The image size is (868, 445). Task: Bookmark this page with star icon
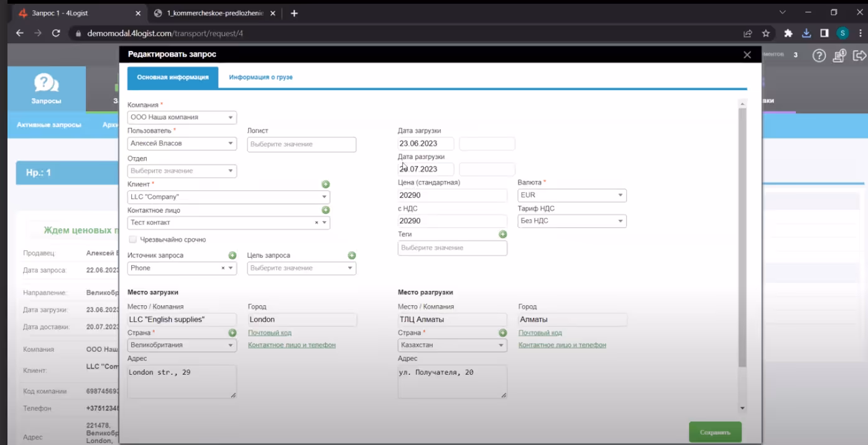click(766, 33)
